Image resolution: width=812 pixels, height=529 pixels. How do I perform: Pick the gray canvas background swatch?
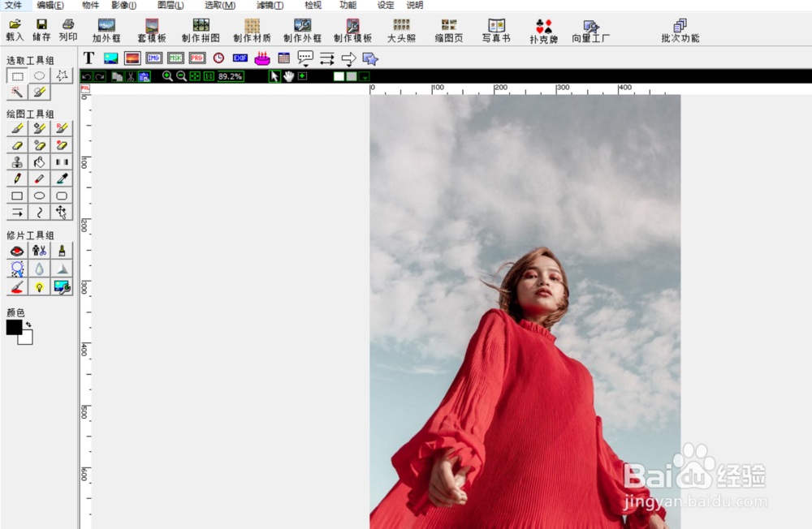(x=352, y=76)
